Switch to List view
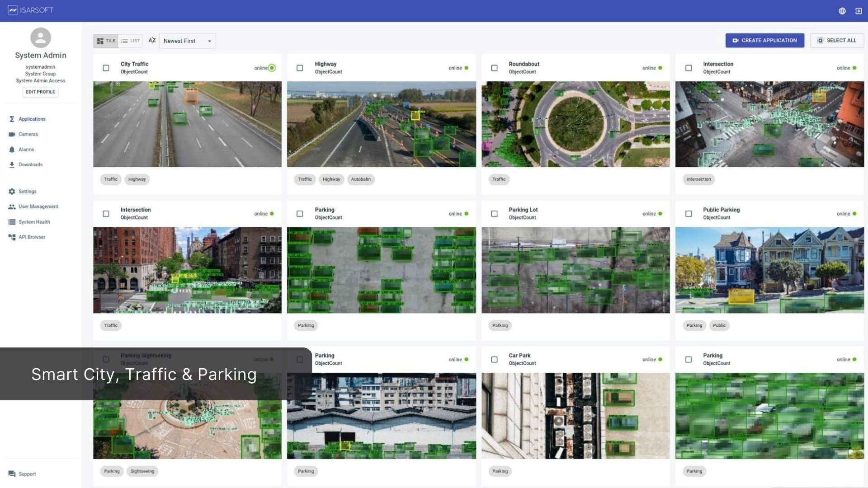This screenshot has height=488, width=868. click(130, 41)
